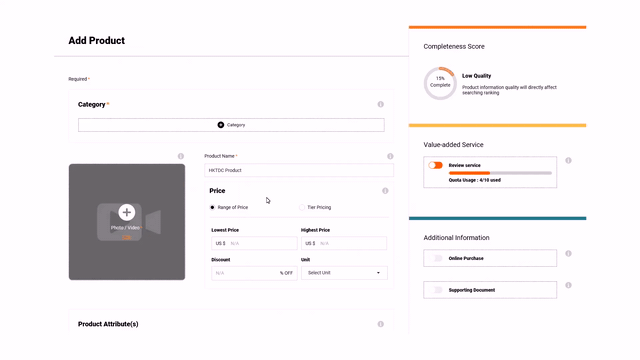Viewport: 640px width, 360px height.
Task: Click the Review service info icon
Action: tap(568, 160)
